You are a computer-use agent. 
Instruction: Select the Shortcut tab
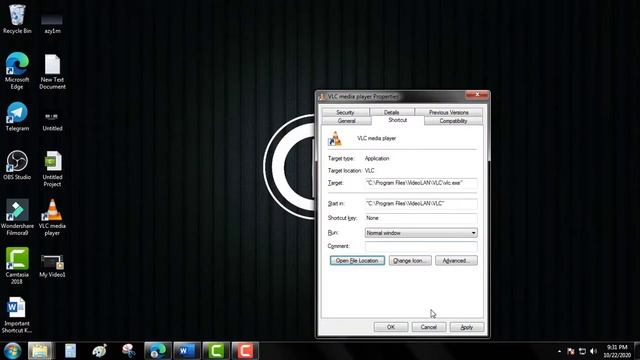(398, 120)
